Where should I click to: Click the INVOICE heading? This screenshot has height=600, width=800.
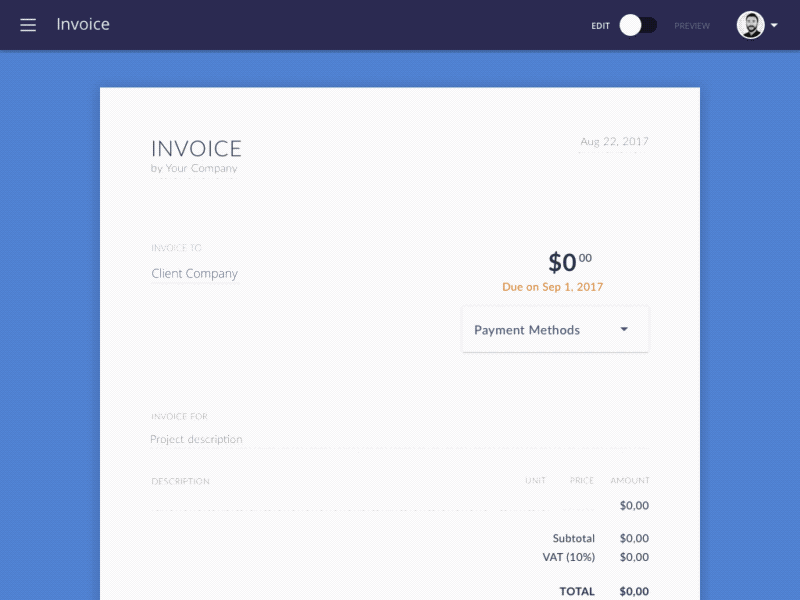click(195, 148)
